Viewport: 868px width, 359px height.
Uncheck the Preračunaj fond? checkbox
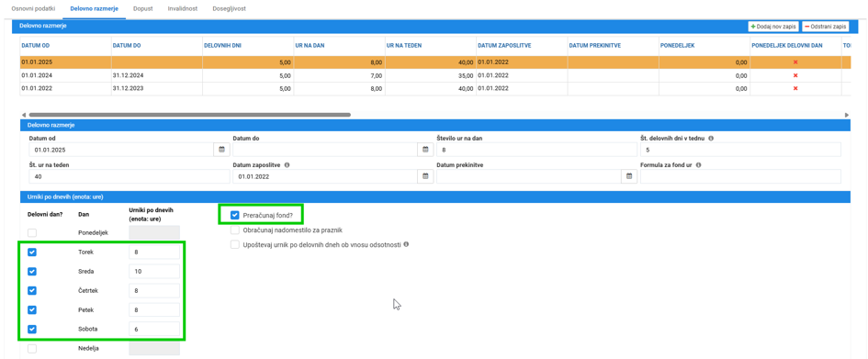tap(235, 215)
